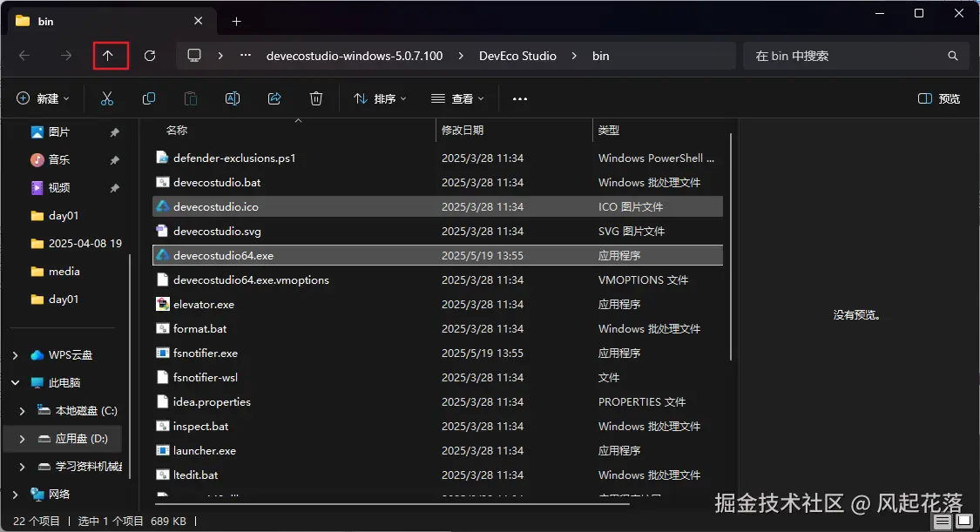Open 音乐 in quick access

59,160
